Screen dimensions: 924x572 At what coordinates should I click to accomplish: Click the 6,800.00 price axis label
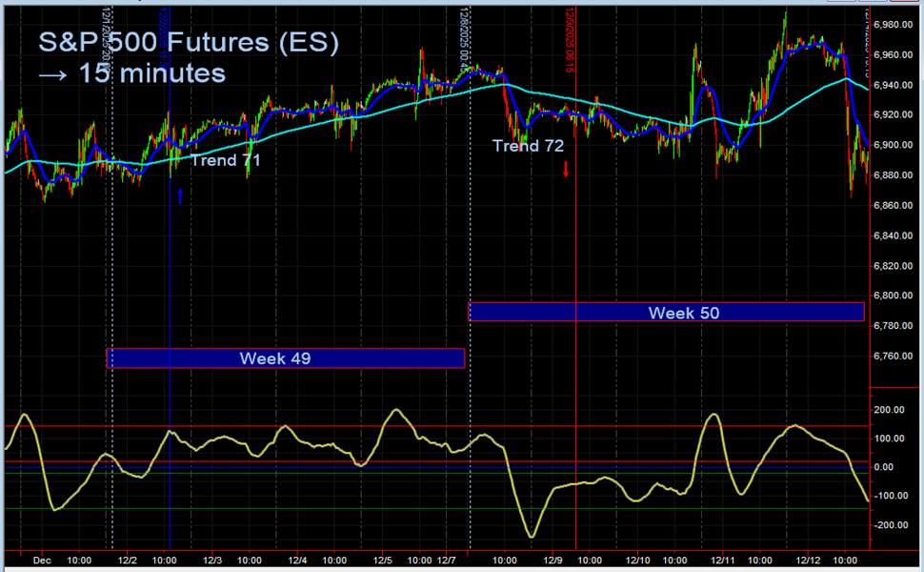point(894,296)
